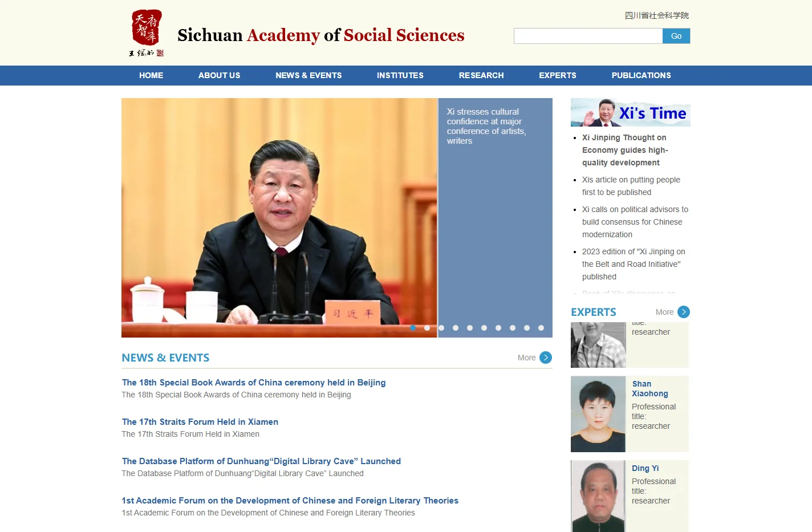Select the fifth carousel slide dot
The height and width of the screenshot is (532, 812).
point(470,328)
